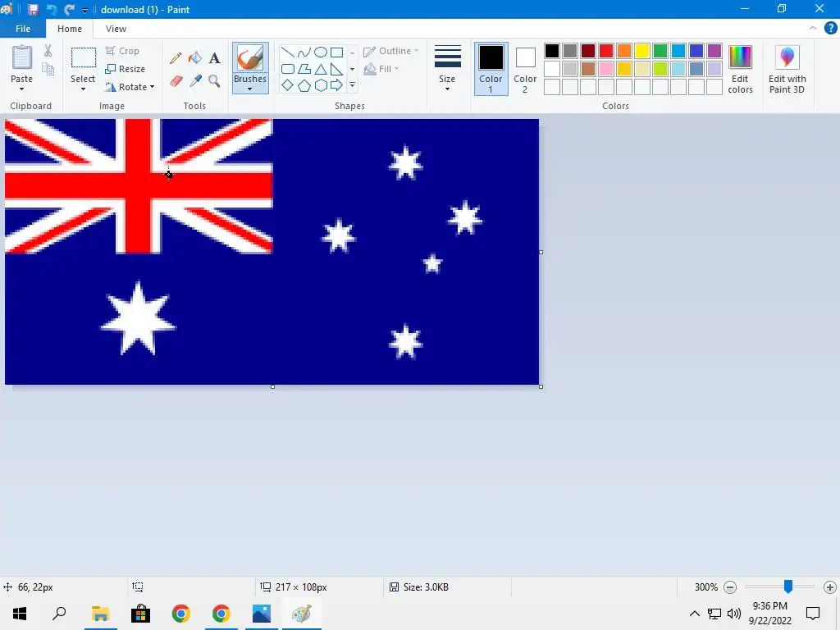Open Paint Help question mark
This screenshot has height=630, width=840.
(830, 29)
